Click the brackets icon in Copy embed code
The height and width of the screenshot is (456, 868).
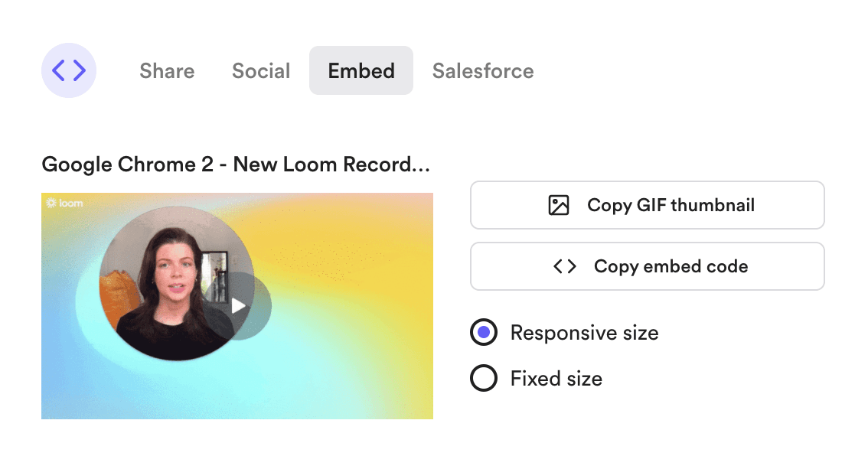pyautogui.click(x=565, y=266)
